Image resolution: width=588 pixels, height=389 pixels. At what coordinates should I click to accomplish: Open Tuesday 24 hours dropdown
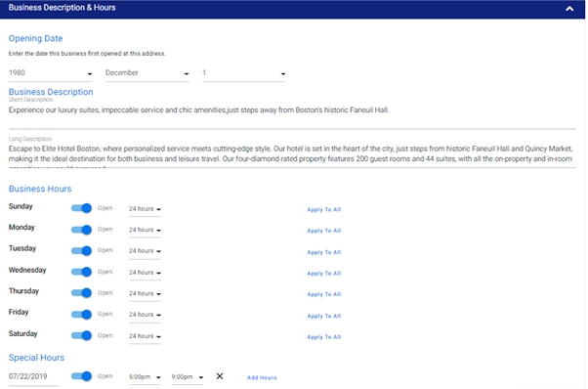(145, 251)
